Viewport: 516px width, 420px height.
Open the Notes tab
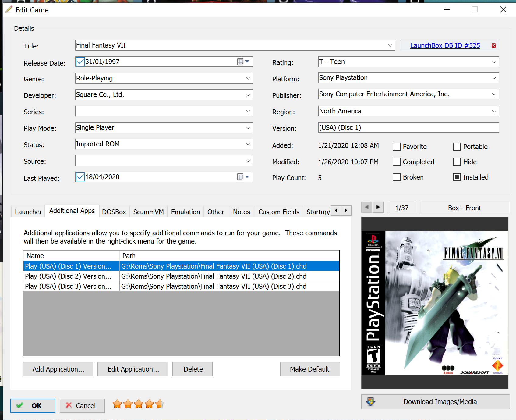242,212
